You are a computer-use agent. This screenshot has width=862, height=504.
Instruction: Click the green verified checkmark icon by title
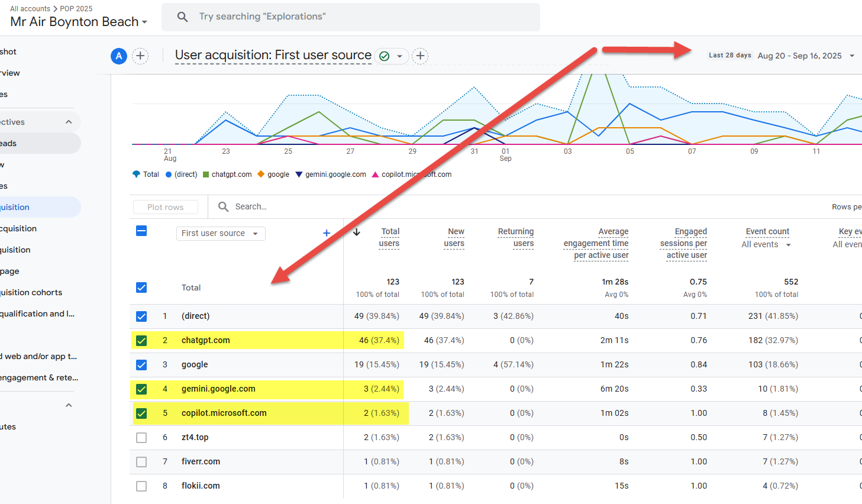pyautogui.click(x=385, y=56)
